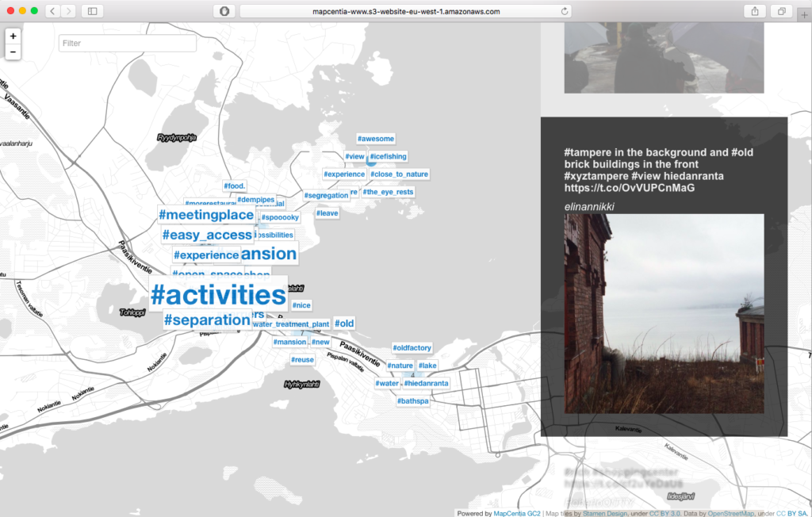This screenshot has height=517, width=812.
Task: Select the #awesome hashtag label
Action: [376, 139]
